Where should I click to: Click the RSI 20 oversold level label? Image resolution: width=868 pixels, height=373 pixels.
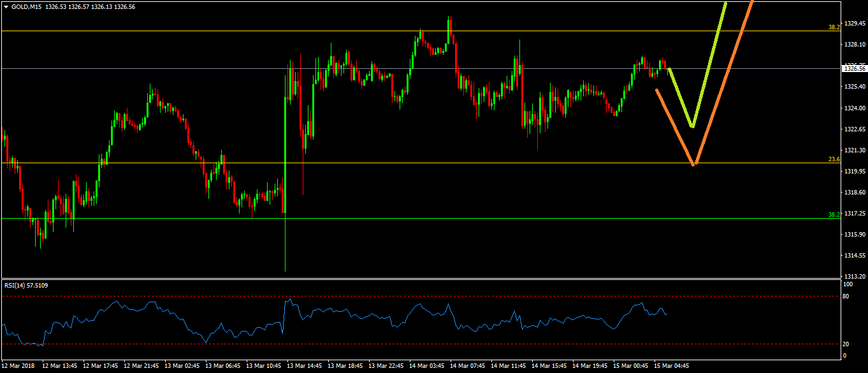[x=846, y=344]
